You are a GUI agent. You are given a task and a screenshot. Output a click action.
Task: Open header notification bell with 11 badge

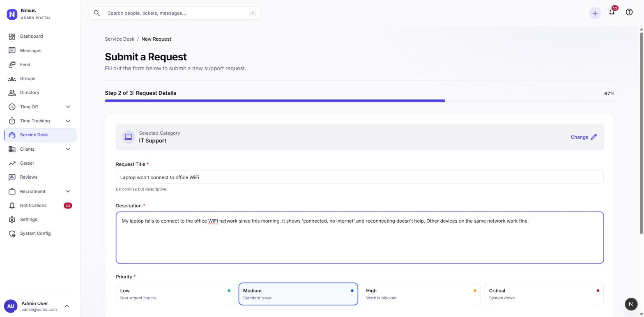612,12
